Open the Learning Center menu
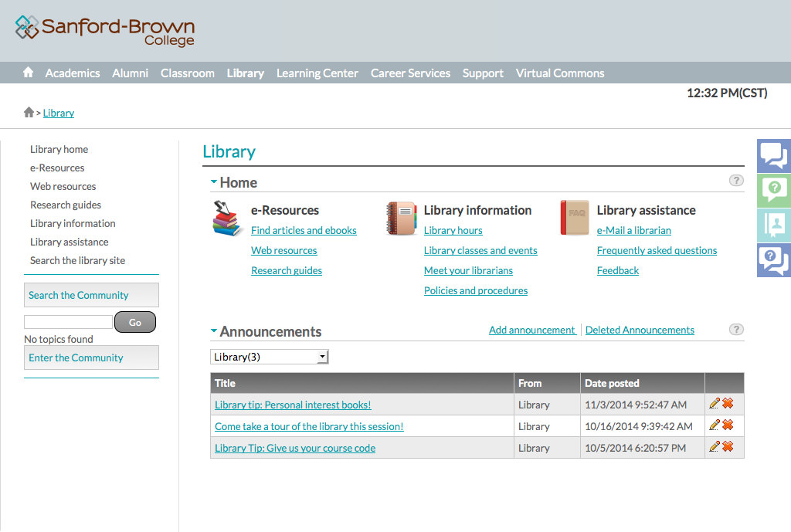Screen dimensions: 791x532 (317, 73)
